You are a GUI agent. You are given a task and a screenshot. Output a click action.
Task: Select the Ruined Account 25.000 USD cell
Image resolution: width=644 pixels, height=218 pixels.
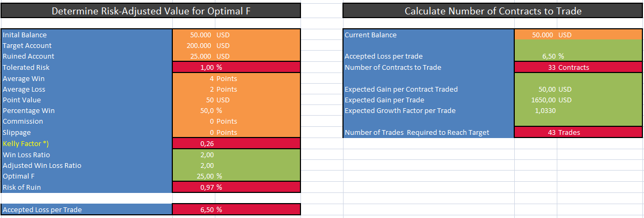pos(236,56)
